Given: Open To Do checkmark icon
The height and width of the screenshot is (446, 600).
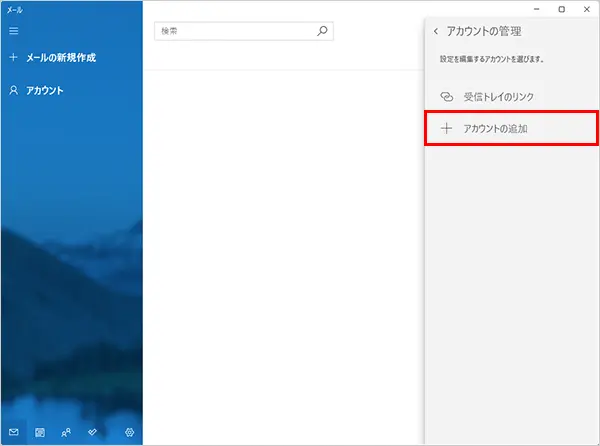Looking at the screenshot, I should 92,432.
